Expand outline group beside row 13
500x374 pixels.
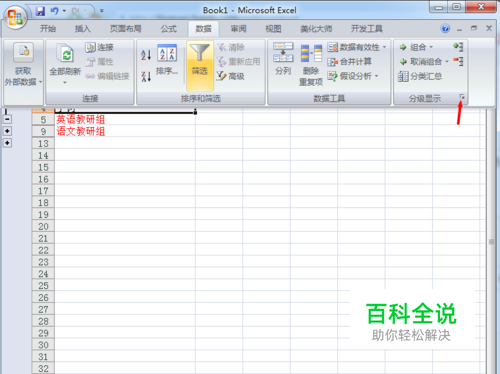8,143
